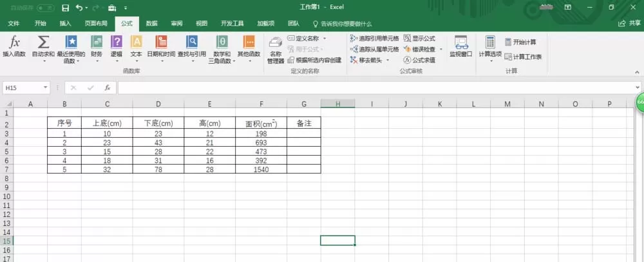Click inside the formula bar input

pyautogui.click(x=376, y=88)
